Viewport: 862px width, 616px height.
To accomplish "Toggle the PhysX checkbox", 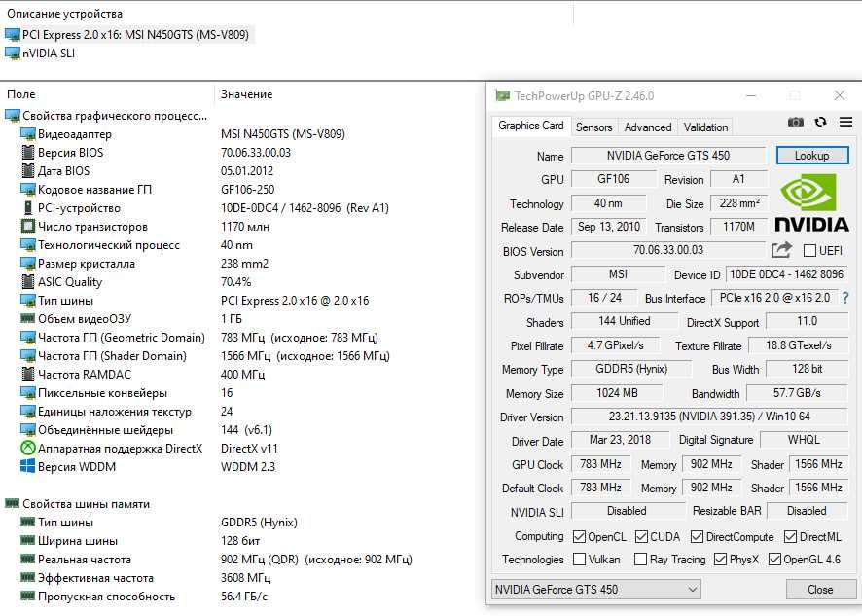I will tap(720, 559).
